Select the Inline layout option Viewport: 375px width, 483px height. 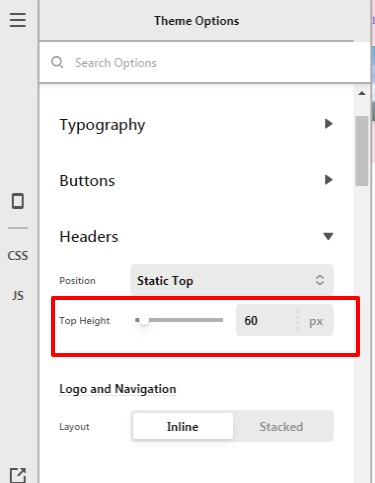coord(183,426)
